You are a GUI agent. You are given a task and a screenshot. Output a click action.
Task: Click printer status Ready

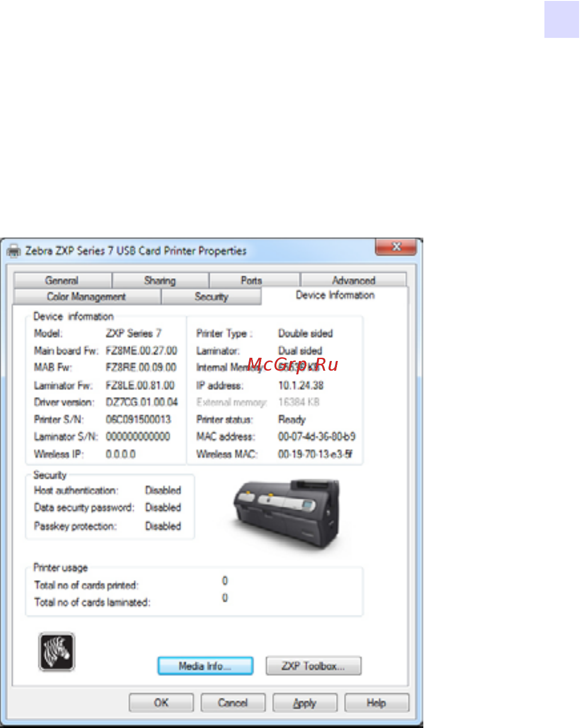click(x=292, y=419)
